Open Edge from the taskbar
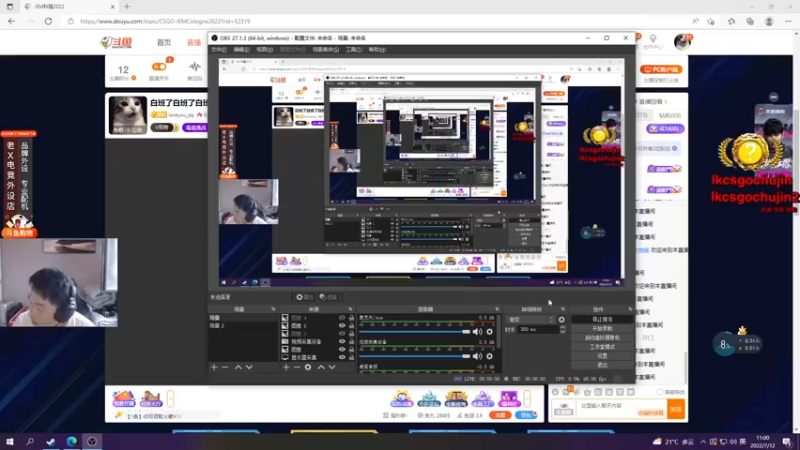 click(71, 441)
